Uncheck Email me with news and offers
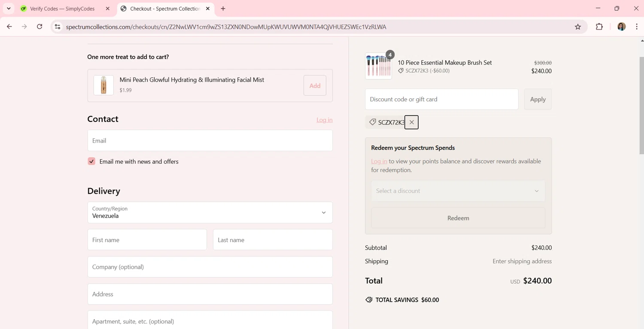644x329 pixels. click(91, 161)
